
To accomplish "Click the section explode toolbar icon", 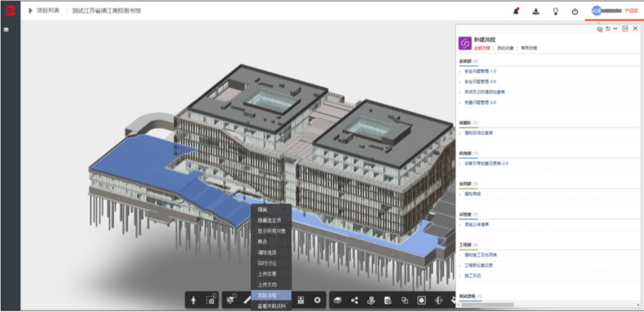I will 438,300.
